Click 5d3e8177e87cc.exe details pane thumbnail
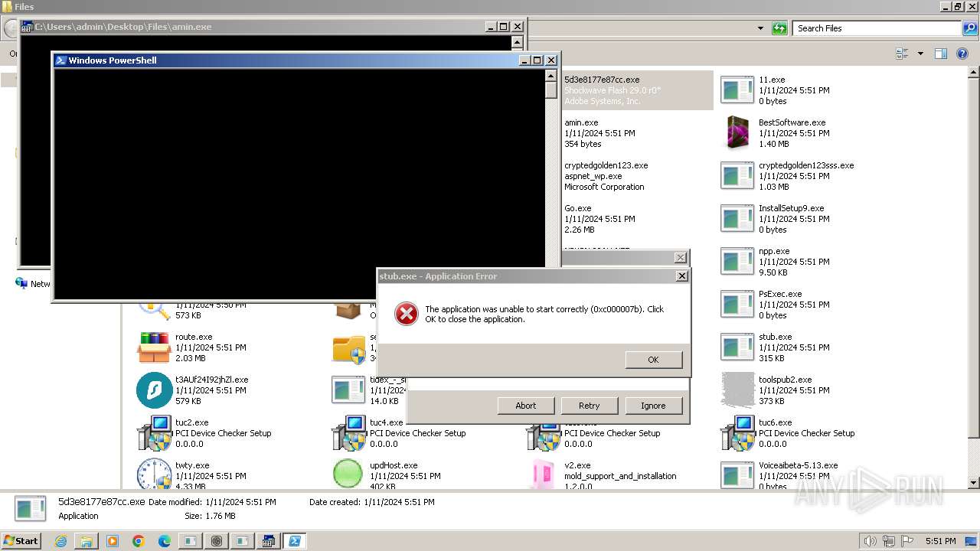980x551 pixels. coord(31,509)
